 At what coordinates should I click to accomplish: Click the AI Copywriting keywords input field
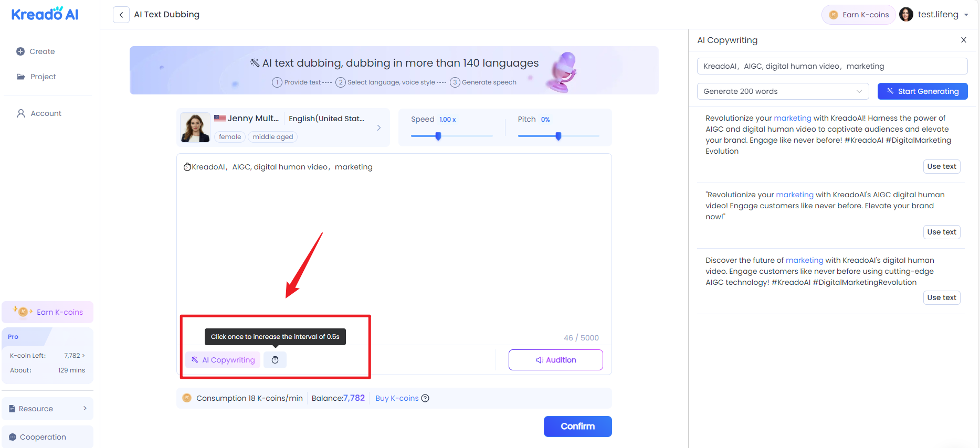[x=832, y=66]
